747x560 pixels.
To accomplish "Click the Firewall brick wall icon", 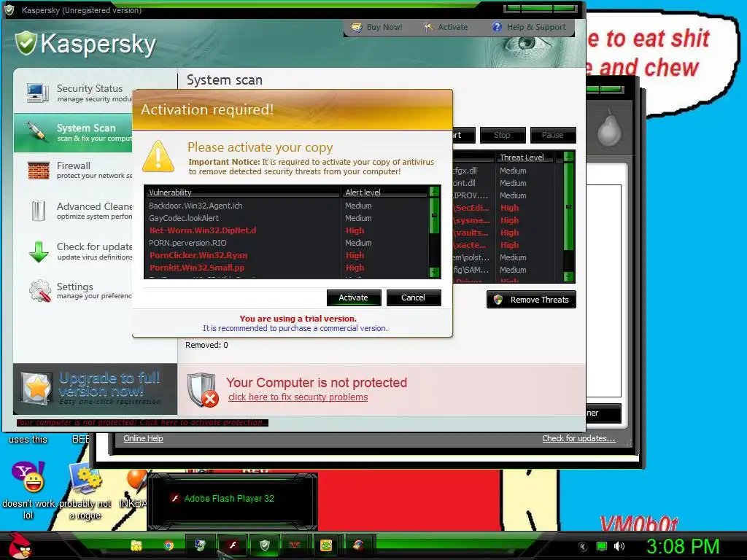I will point(39,170).
